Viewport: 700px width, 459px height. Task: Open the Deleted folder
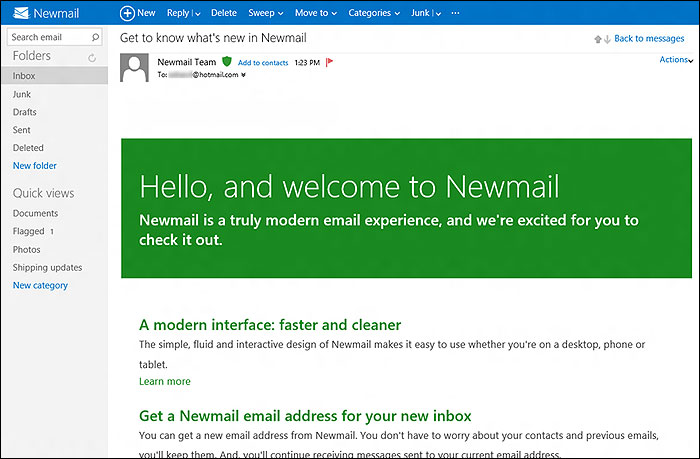tap(28, 148)
